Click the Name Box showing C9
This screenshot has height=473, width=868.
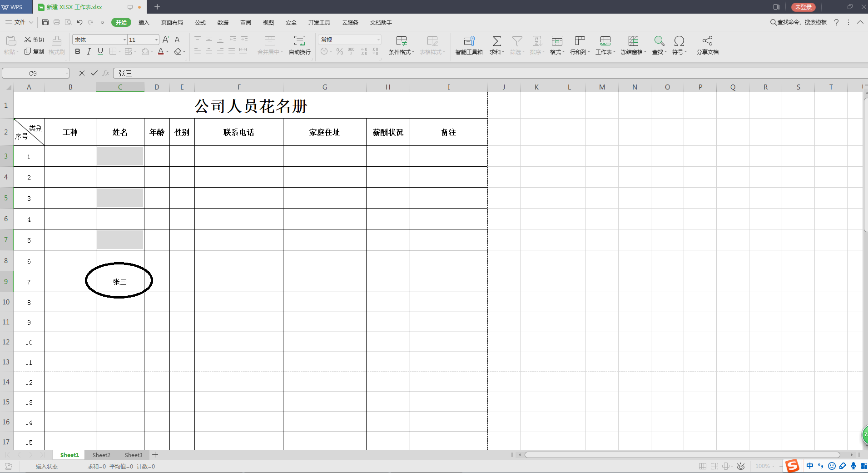33,73
